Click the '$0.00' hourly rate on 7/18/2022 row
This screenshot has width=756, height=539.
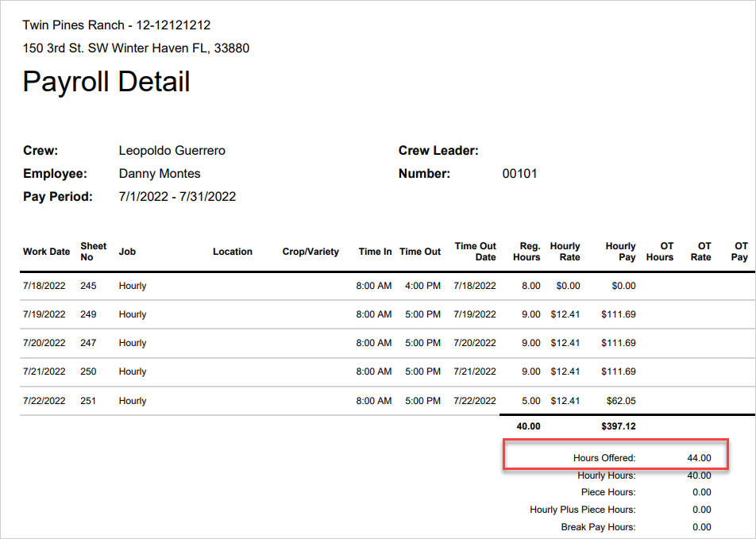coord(568,286)
